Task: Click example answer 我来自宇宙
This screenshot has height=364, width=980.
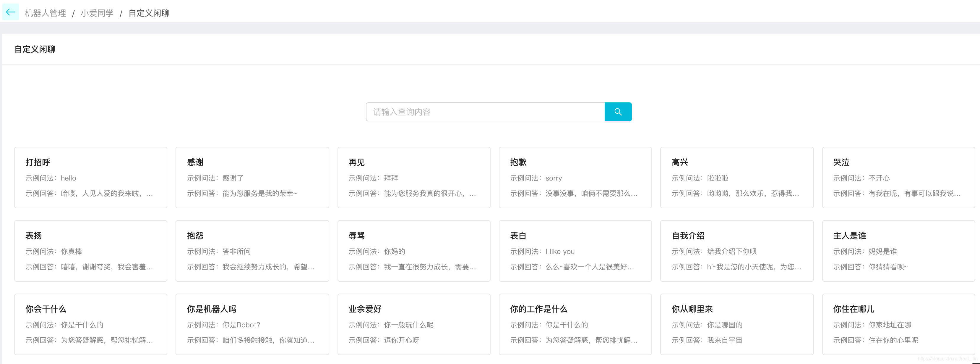Action: [x=725, y=340]
